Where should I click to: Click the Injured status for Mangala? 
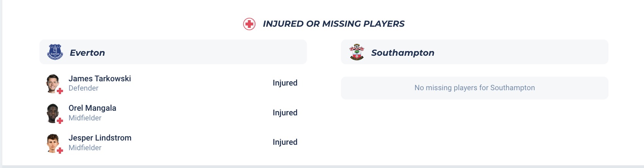[285, 113]
